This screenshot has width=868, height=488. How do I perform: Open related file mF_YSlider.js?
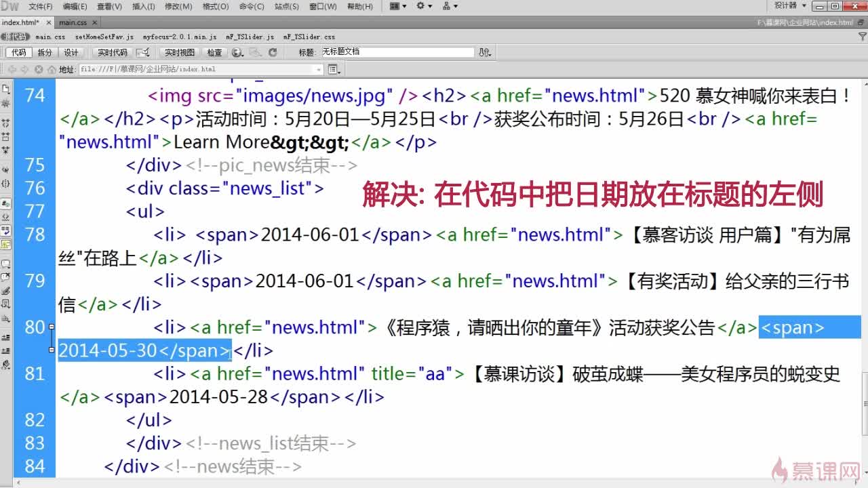(250, 37)
